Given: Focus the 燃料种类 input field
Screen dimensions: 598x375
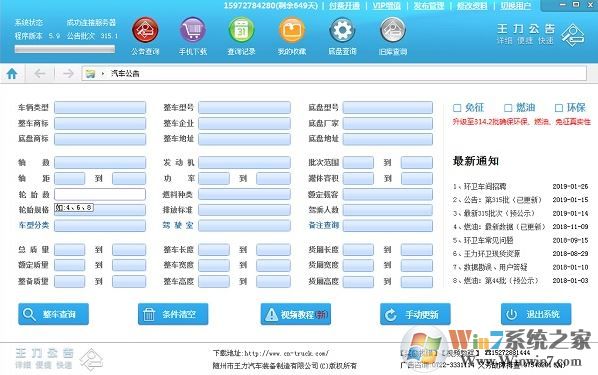Looking at the screenshot, I should pos(244,194).
